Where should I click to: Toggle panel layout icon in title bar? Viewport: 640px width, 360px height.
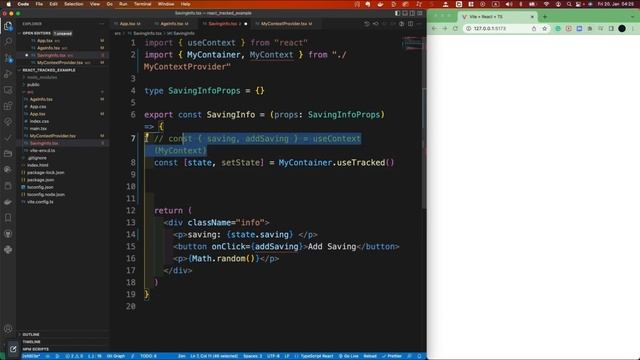pyautogui.click(x=405, y=13)
